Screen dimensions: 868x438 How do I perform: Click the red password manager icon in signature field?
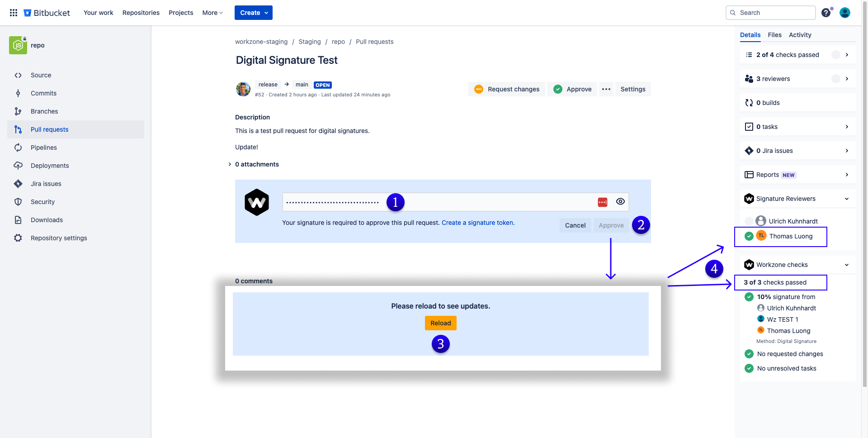click(602, 201)
